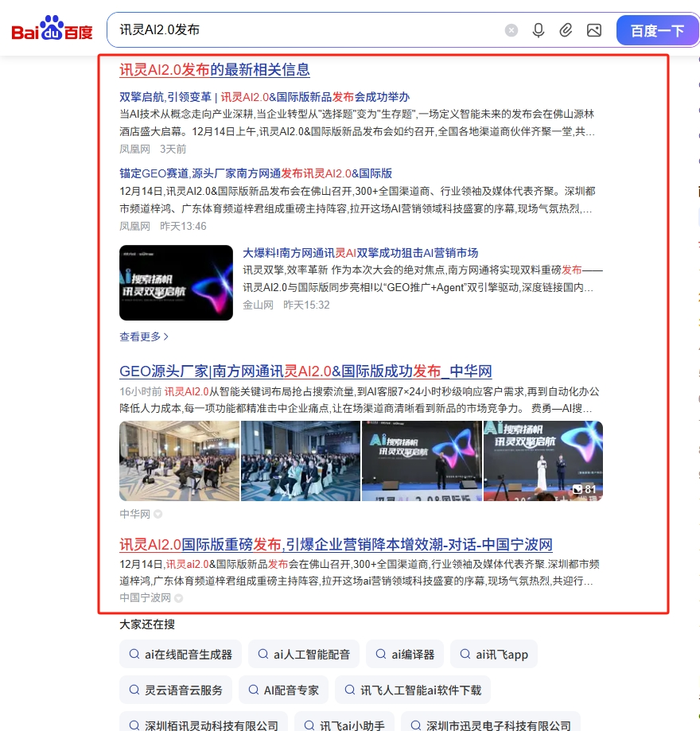The image size is (700, 731).
Task: Open image search picture icon
Action: click(593, 30)
